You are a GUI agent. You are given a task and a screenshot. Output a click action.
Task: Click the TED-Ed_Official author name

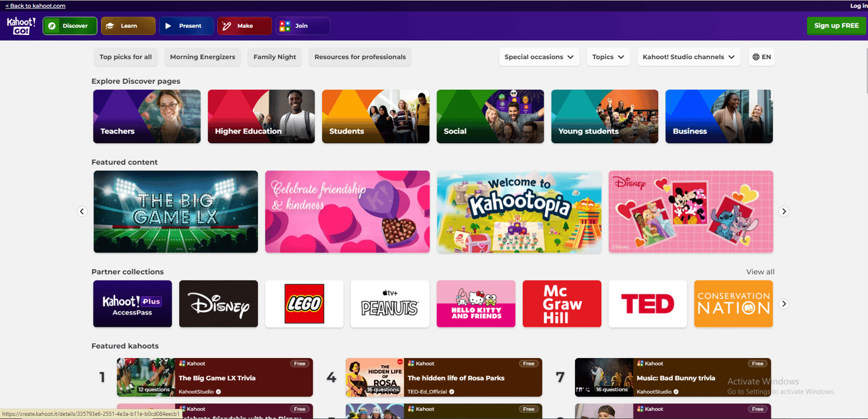click(428, 392)
